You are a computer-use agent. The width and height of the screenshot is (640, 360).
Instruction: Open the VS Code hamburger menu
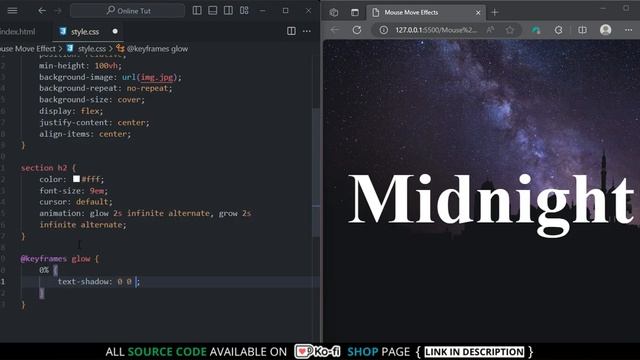12,11
